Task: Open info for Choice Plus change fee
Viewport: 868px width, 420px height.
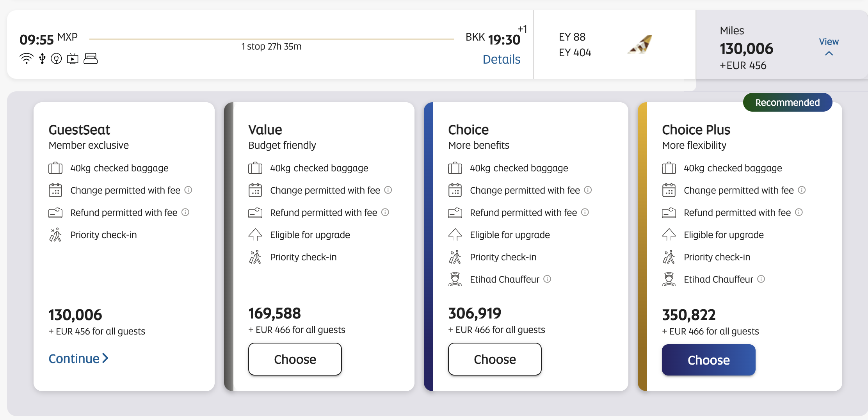Action: pyautogui.click(x=802, y=190)
